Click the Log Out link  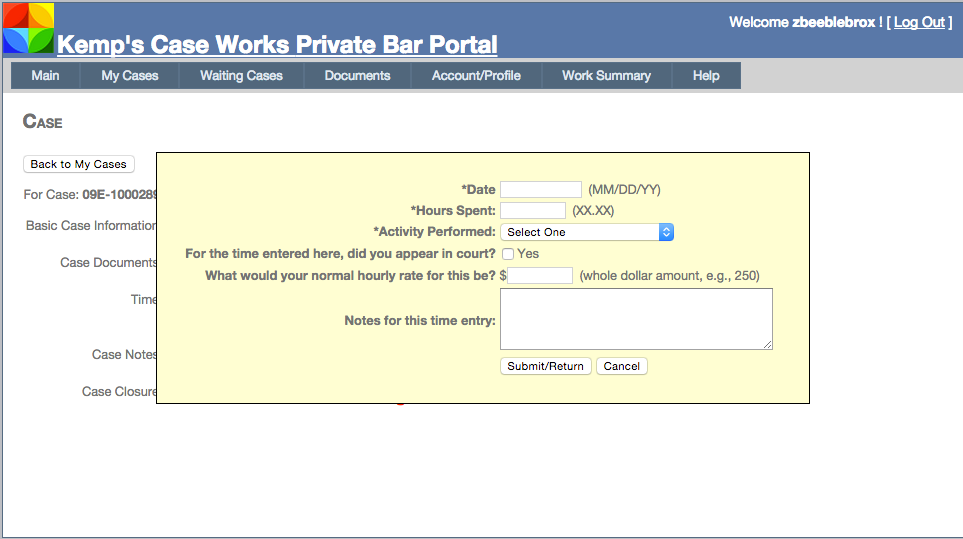(919, 22)
